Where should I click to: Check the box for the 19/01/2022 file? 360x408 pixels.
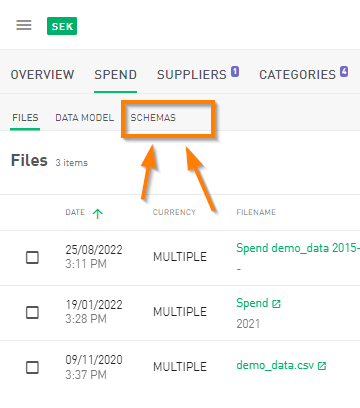32,312
